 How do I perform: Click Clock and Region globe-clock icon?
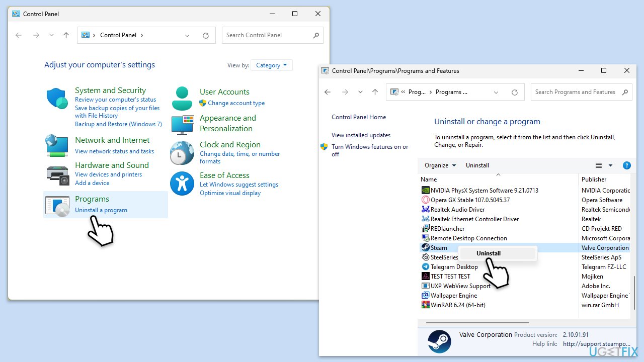pos(182,153)
